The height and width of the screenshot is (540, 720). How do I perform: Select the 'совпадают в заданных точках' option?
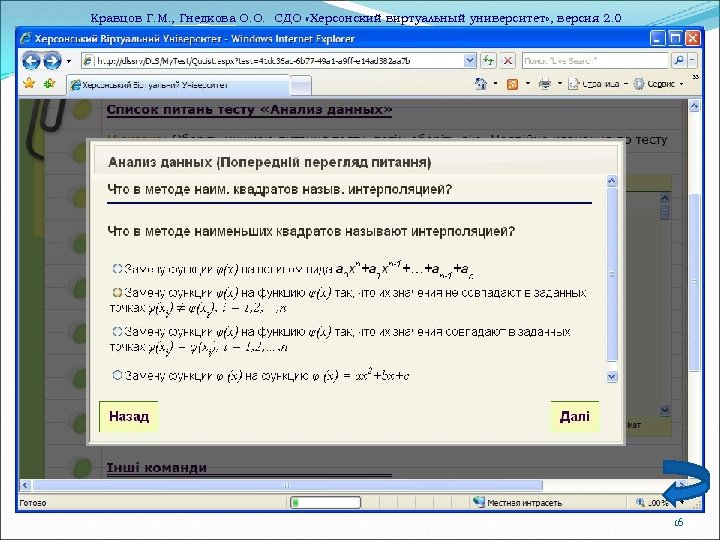[x=117, y=331]
